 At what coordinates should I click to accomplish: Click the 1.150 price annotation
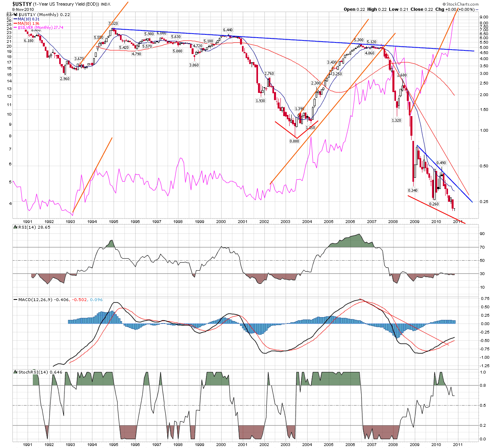[x=311, y=128]
